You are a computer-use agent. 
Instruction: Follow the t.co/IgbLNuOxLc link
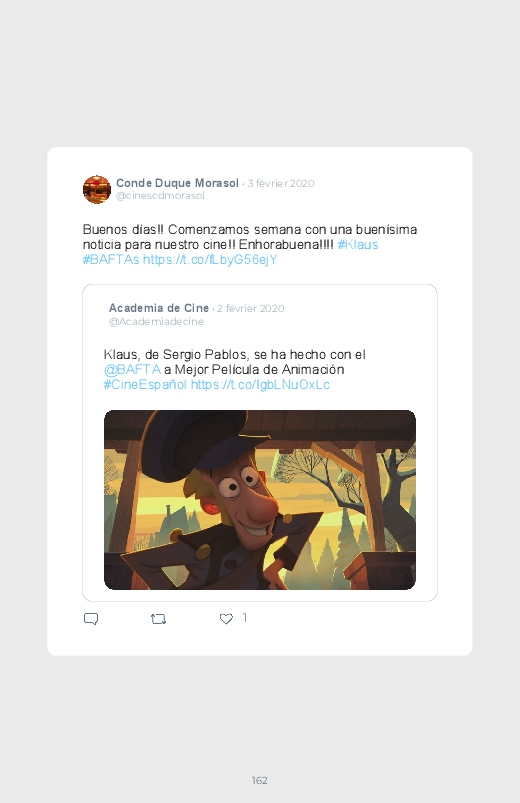tap(260, 385)
